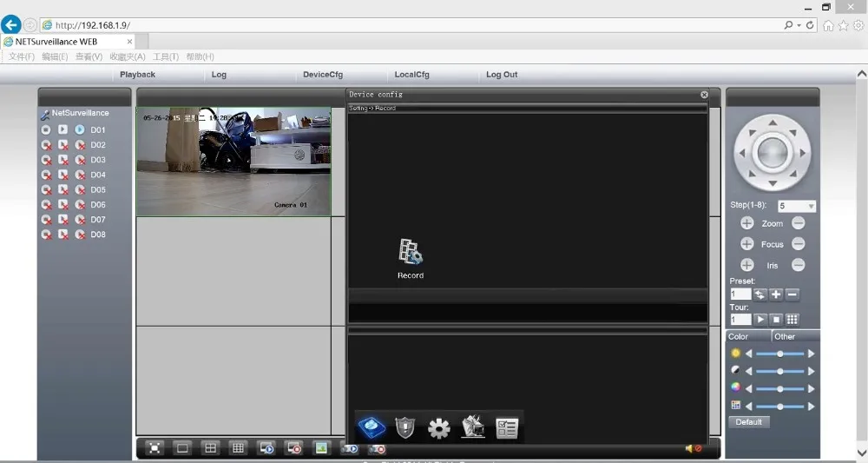Screen dimensions: 868x463
Task: Toggle D01 extra stream playback
Action: (80, 129)
